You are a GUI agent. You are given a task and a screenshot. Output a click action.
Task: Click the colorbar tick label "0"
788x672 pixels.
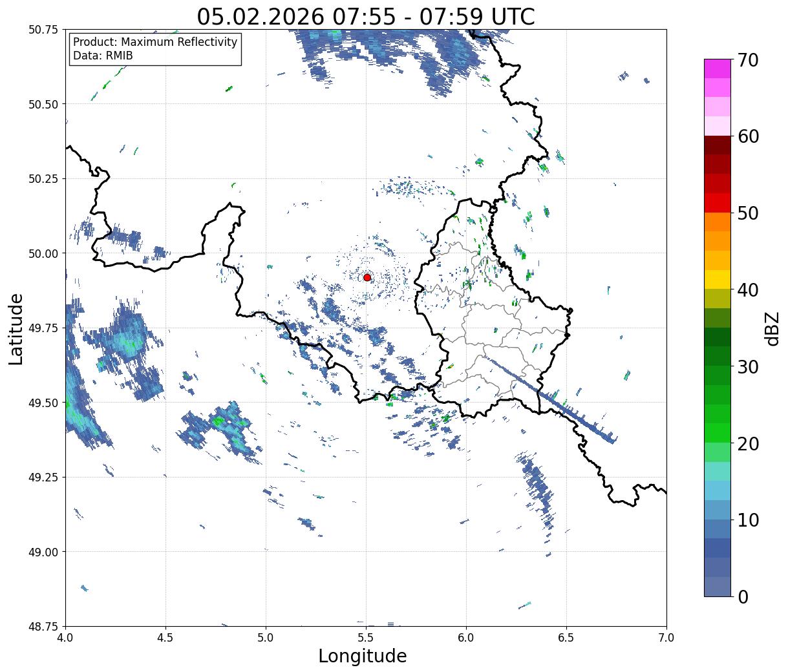(742, 596)
